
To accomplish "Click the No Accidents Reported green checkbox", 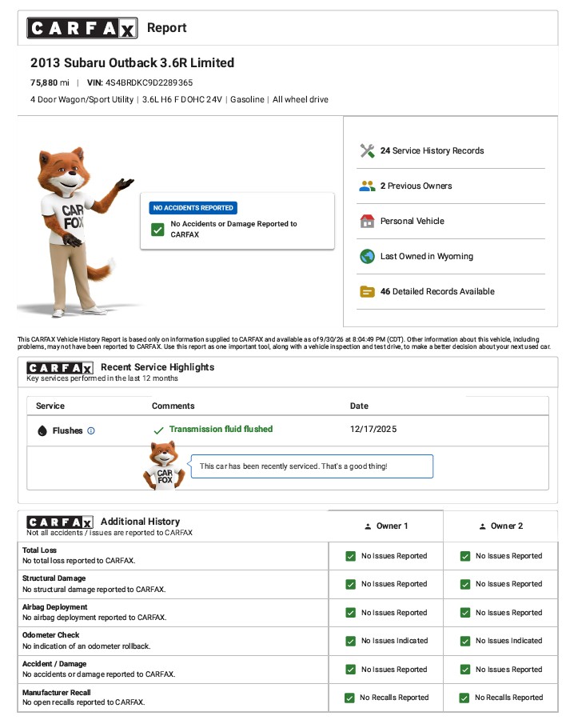I will pos(157,230).
